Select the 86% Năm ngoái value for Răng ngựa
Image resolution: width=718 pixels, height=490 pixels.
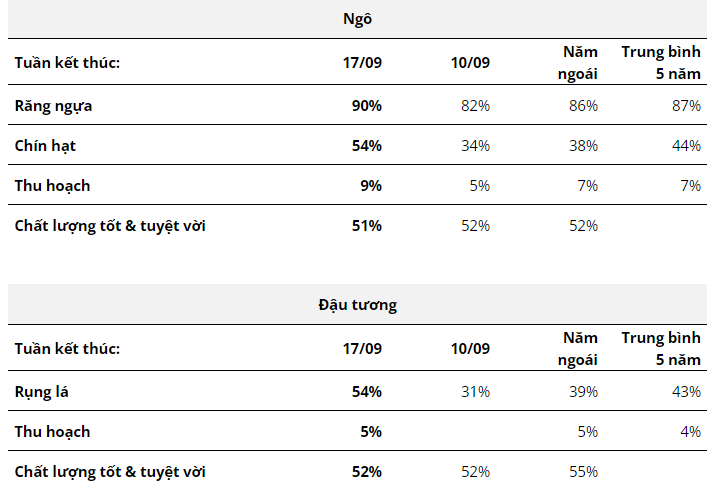click(583, 105)
